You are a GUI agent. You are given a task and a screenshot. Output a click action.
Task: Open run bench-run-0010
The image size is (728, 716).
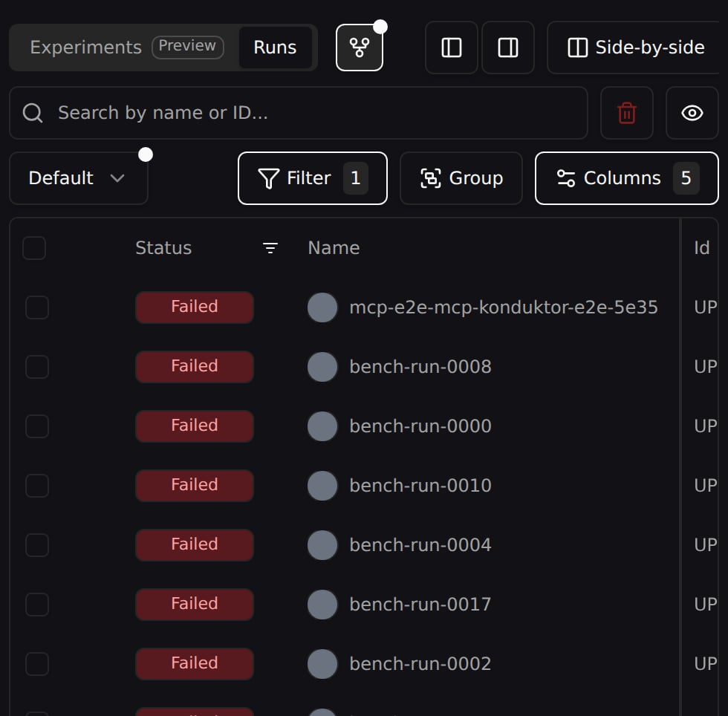point(420,486)
